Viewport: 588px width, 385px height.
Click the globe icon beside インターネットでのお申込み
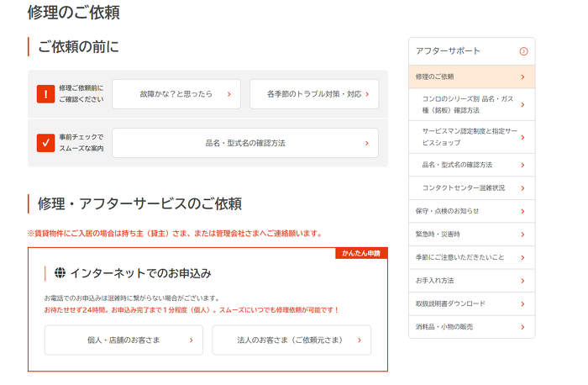pos(60,273)
